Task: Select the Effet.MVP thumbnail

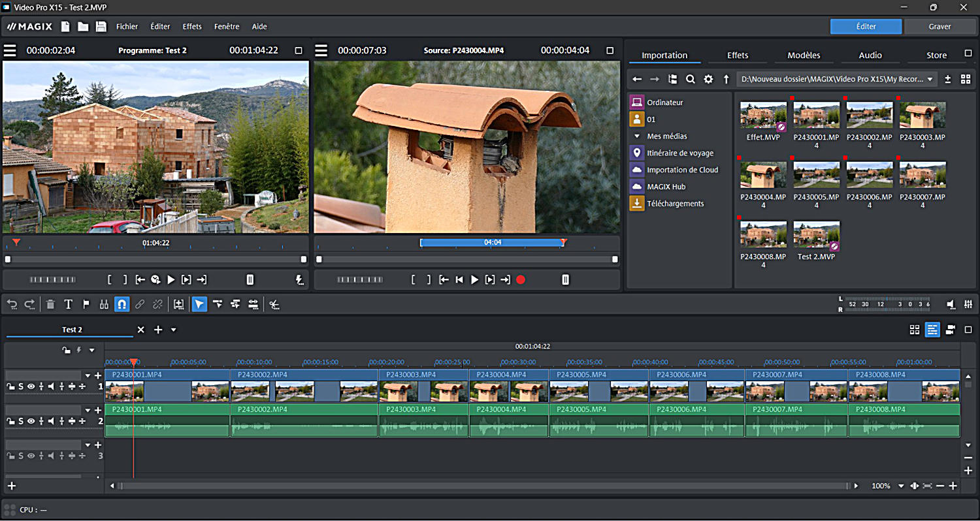Action: [x=763, y=116]
